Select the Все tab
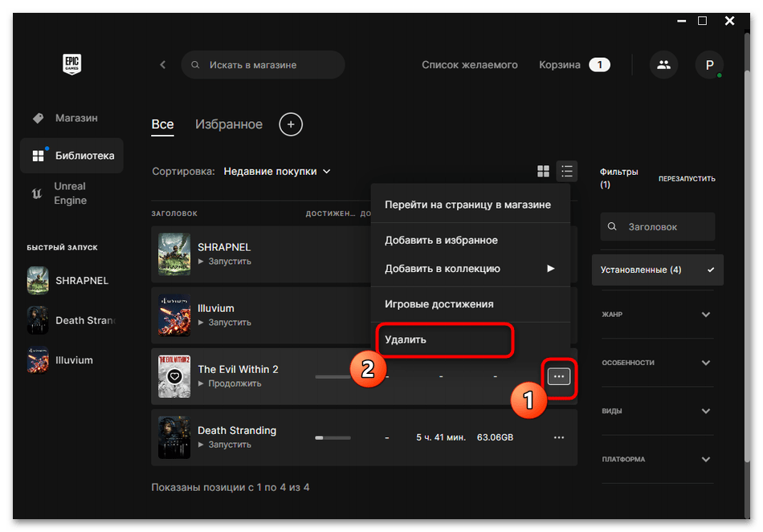This screenshot has width=763, height=532. (x=162, y=124)
